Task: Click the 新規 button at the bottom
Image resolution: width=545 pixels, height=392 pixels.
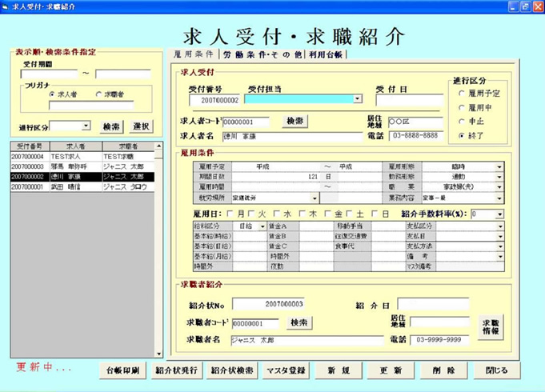Action: click(x=338, y=370)
